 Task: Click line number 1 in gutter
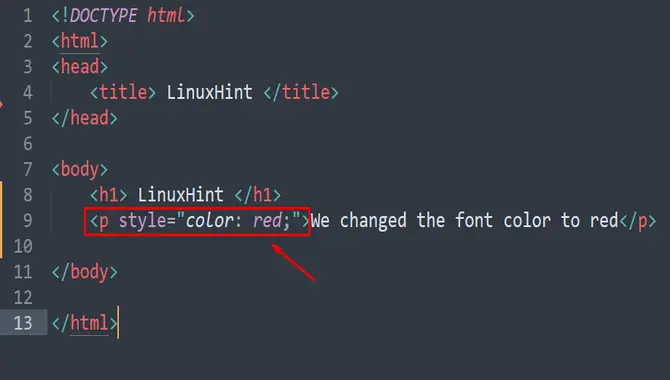[28, 16]
